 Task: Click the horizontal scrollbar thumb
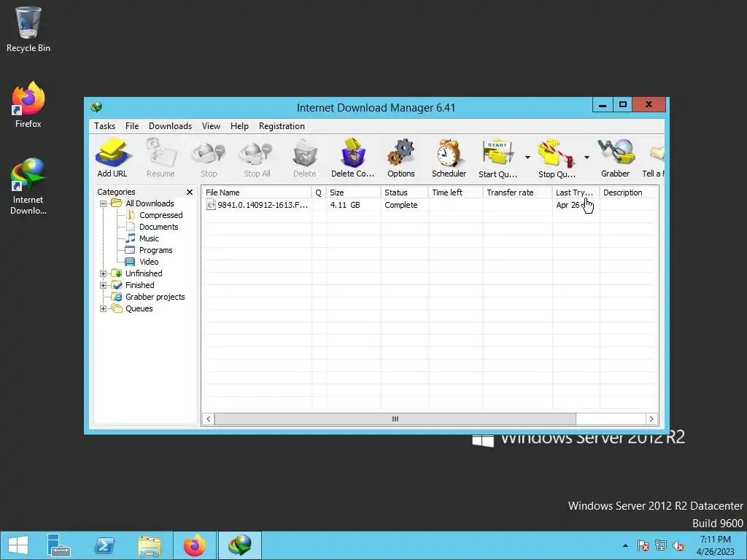395,419
